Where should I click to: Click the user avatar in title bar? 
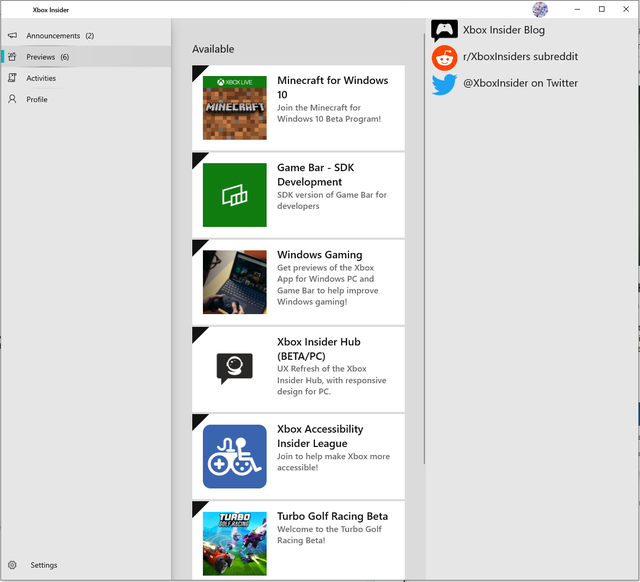pos(540,9)
